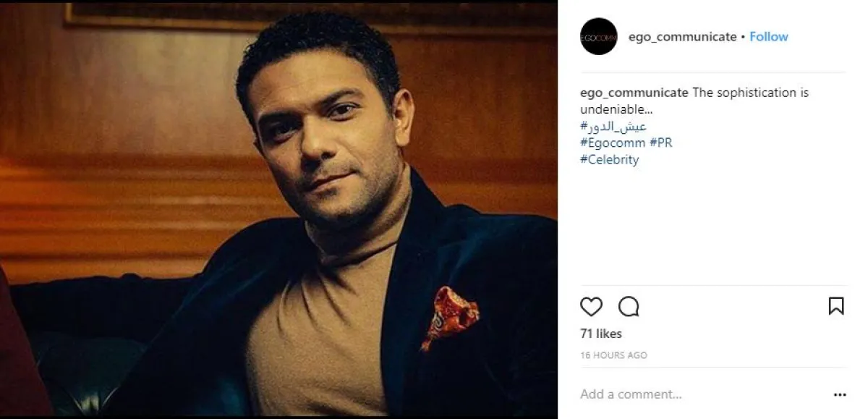Follow the ego_communicate account
Image resolution: width=868 pixels, height=419 pixels.
click(x=768, y=37)
